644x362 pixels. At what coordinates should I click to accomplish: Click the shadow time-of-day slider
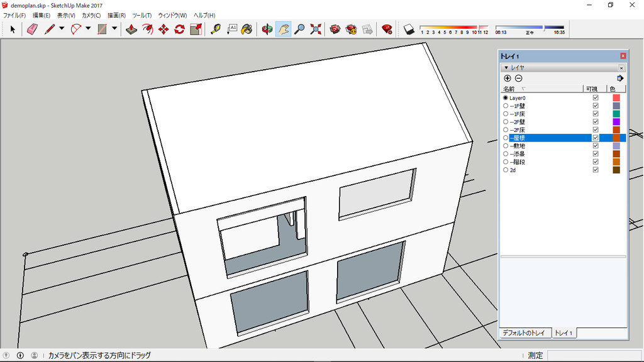[530, 28]
